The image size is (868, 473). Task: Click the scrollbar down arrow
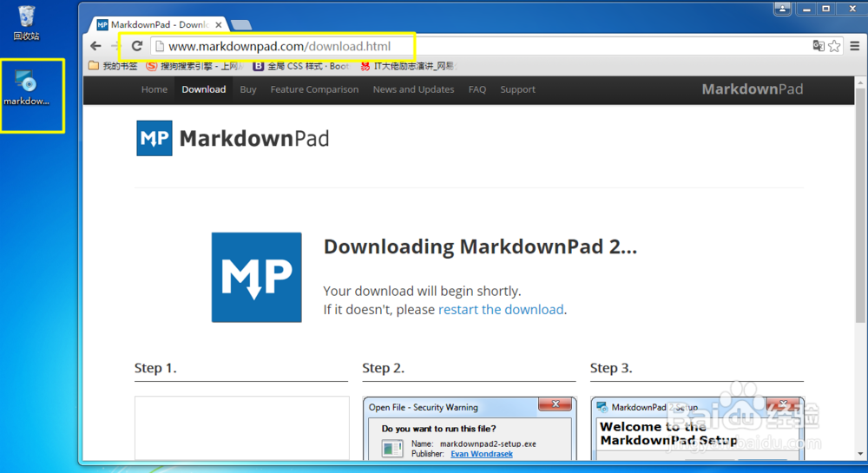point(859,454)
